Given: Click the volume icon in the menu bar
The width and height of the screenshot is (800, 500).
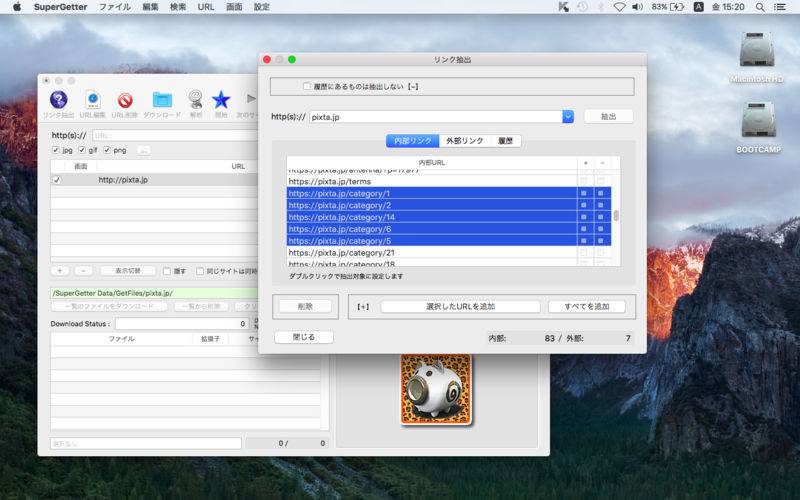Looking at the screenshot, I should pyautogui.click(x=637, y=7).
